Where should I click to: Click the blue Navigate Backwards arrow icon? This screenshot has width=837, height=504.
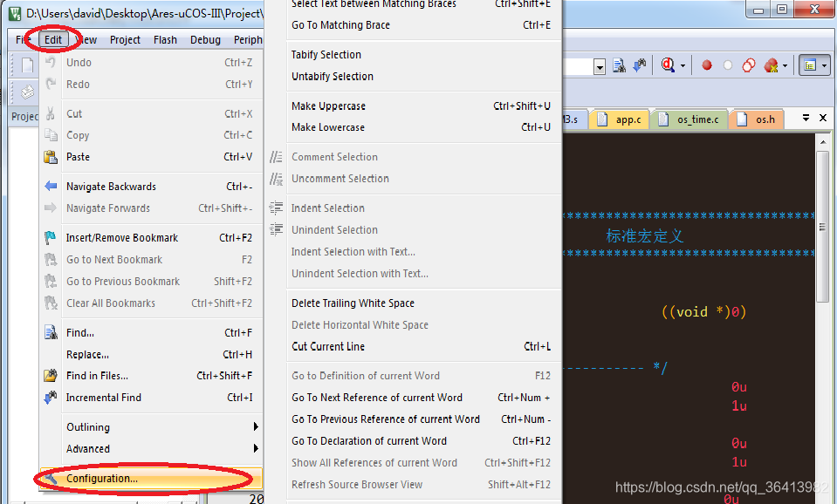[51, 186]
